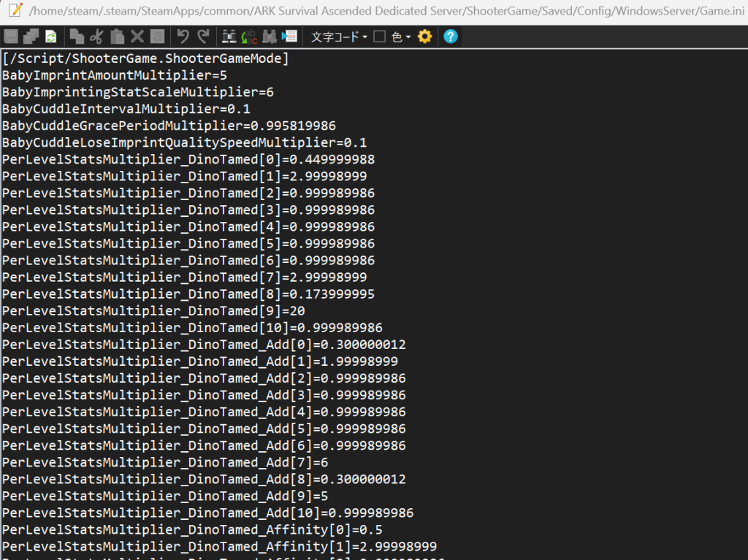Click the Copy icon in the toolbar
Screen dimensions: 748x560
[77, 37]
